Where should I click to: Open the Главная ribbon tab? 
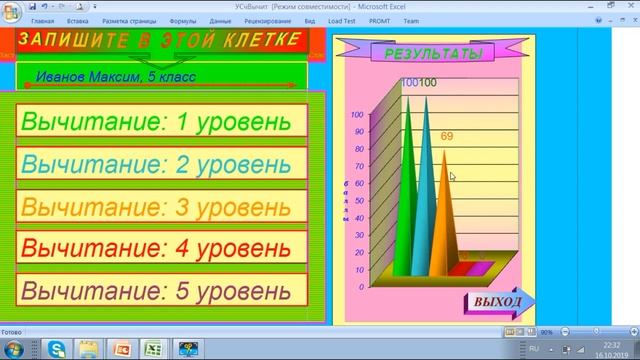tap(42, 21)
